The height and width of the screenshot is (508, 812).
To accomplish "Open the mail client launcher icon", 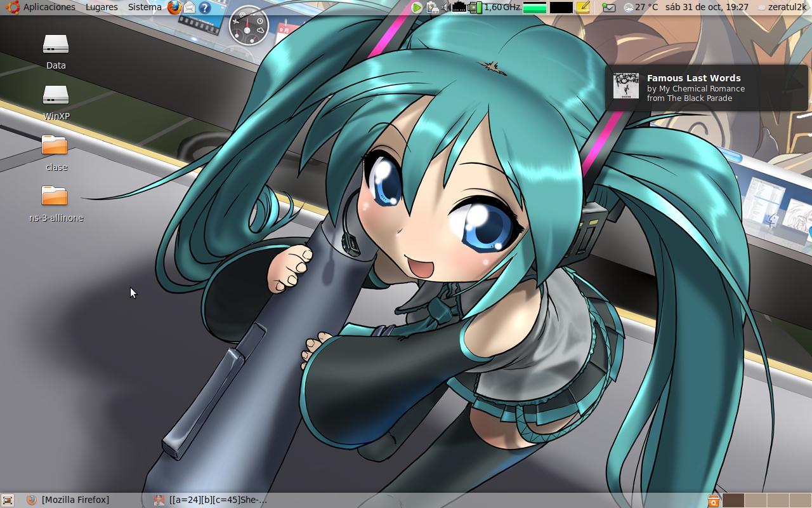I will [x=189, y=8].
